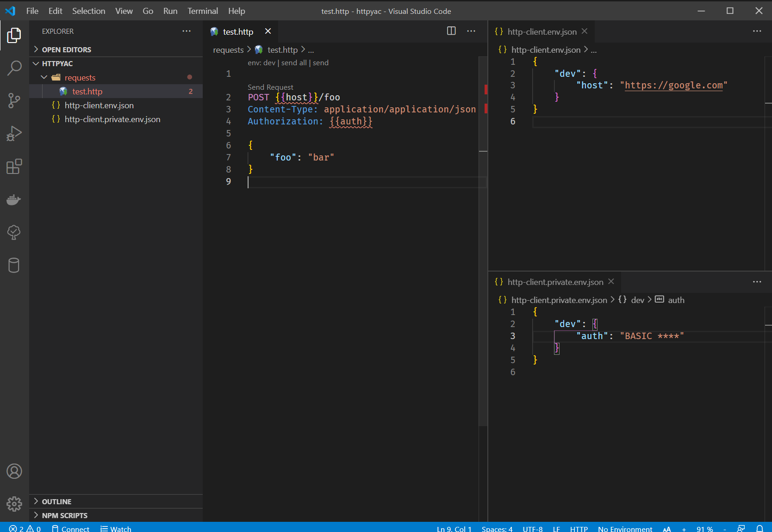Viewport: 772px width, 532px height.
Task: Split the editor using the split icon
Action: pyautogui.click(x=451, y=31)
